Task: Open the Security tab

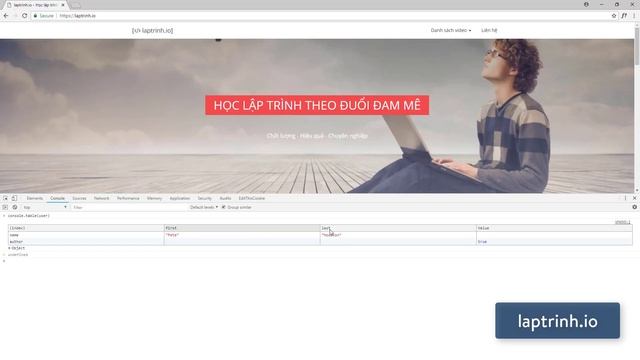Action: point(204,198)
